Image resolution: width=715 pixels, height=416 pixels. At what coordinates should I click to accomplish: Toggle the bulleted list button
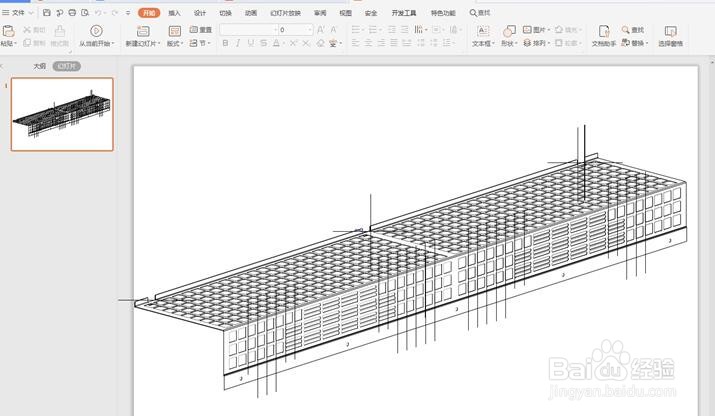357,30
